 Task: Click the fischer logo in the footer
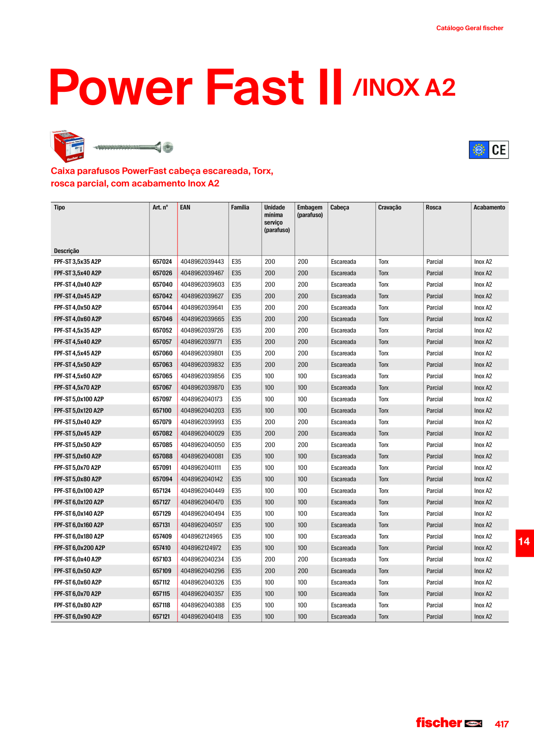(449, 723)
